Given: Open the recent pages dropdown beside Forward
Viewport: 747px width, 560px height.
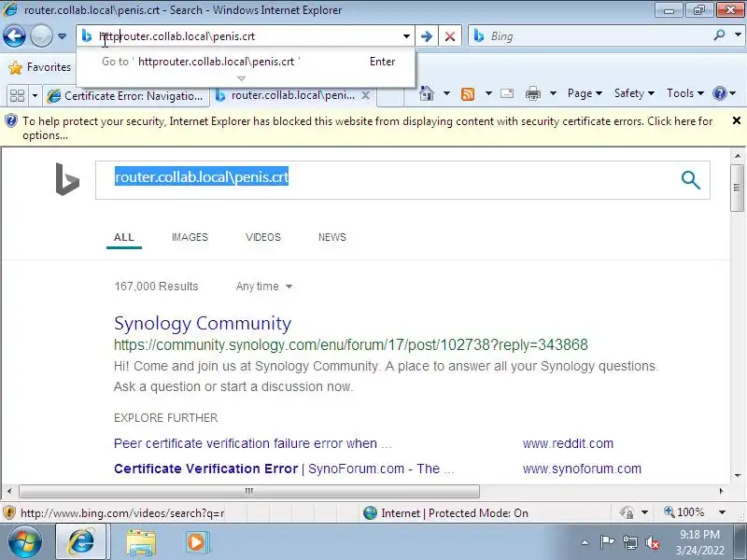Looking at the screenshot, I should 62,36.
